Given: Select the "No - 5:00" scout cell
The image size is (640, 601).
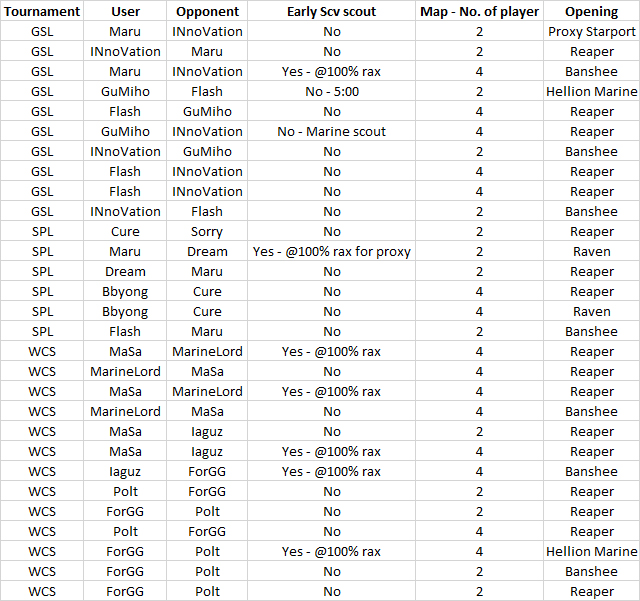Looking at the screenshot, I should [331, 91].
